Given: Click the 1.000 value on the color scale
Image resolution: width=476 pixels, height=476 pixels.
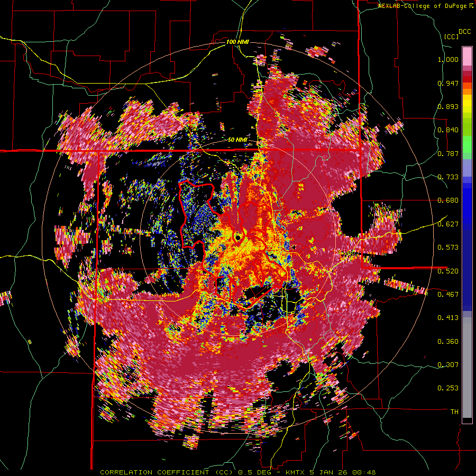Looking at the screenshot, I should [x=448, y=59].
